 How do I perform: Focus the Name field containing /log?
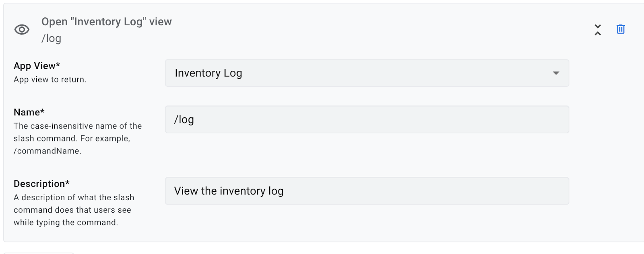pos(366,119)
